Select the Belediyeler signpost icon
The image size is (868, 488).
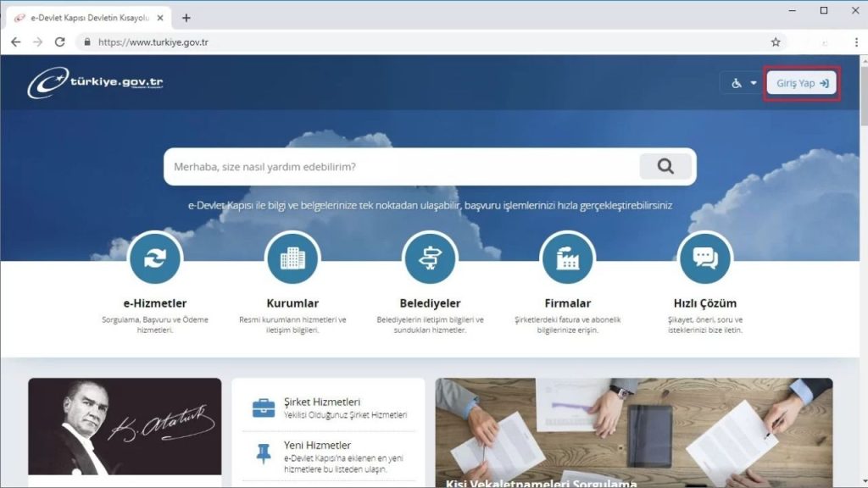click(430, 259)
